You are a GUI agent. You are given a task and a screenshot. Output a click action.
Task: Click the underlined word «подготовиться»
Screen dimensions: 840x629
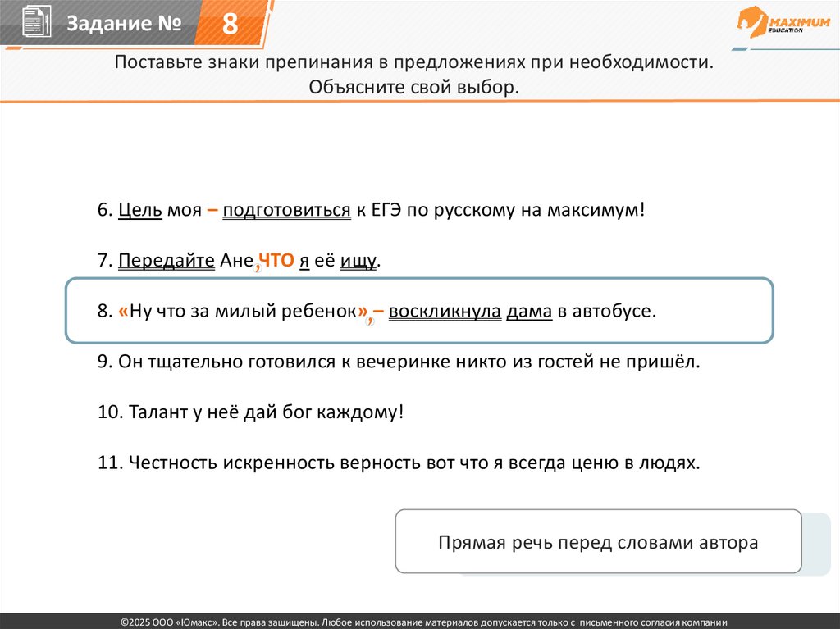286,211
